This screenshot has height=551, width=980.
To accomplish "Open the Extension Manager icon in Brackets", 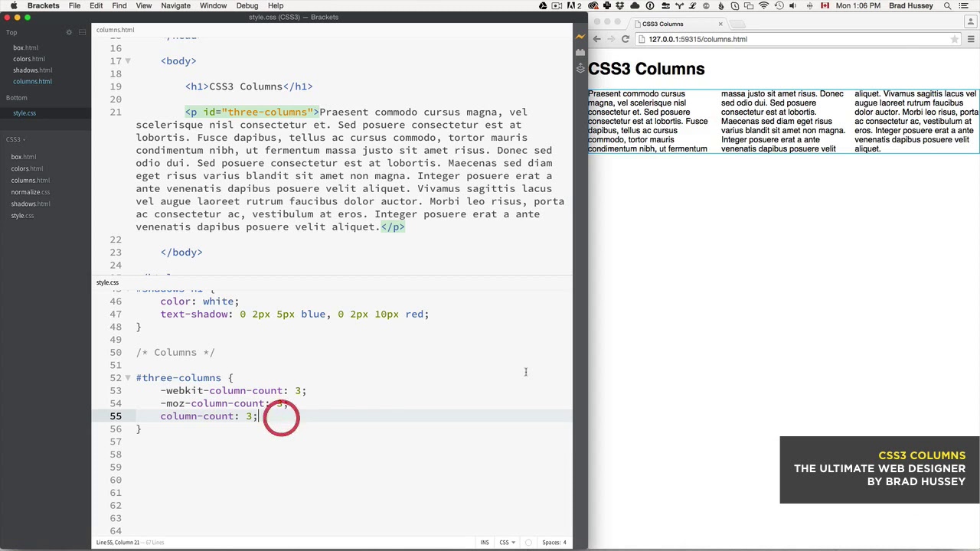I will click(x=580, y=52).
